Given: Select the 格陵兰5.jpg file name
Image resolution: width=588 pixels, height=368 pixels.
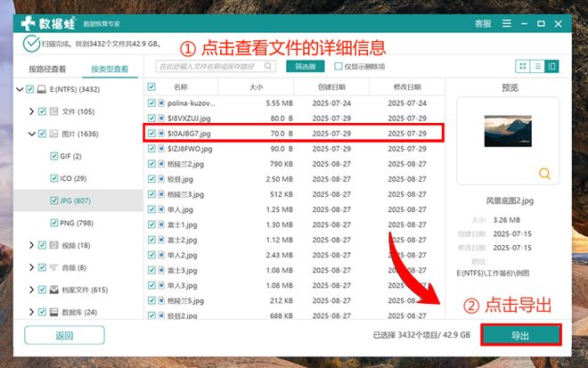Looking at the screenshot, I should coord(185,301).
